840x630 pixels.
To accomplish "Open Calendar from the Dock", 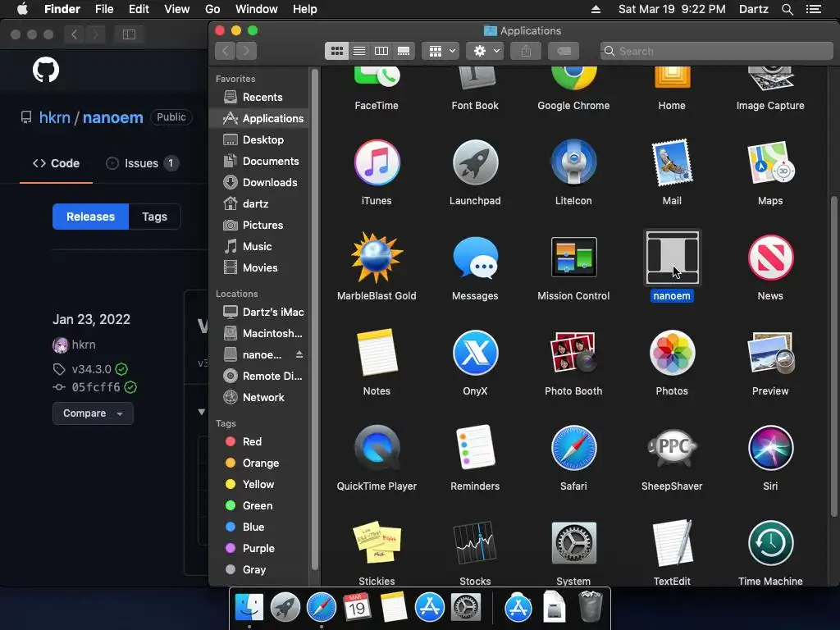I will tap(358, 607).
